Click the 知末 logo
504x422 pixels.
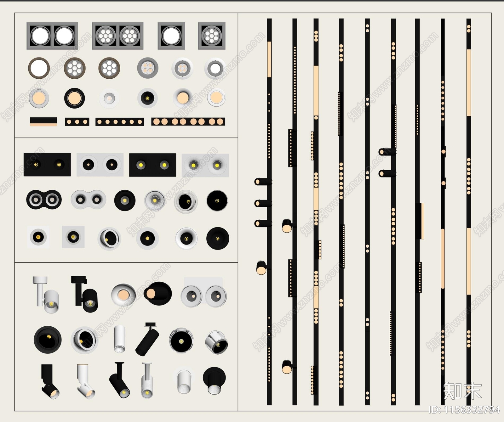(x=462, y=391)
